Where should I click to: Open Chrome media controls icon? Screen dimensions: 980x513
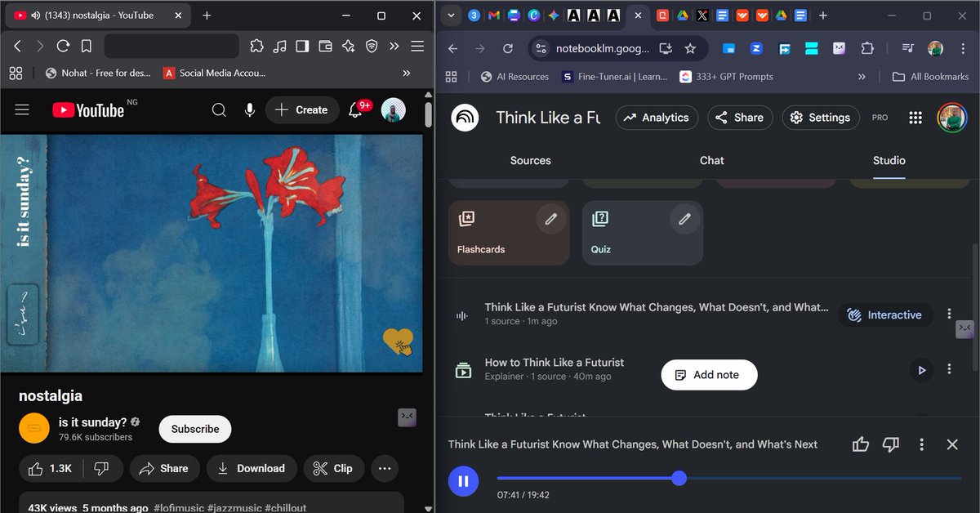coord(907,48)
